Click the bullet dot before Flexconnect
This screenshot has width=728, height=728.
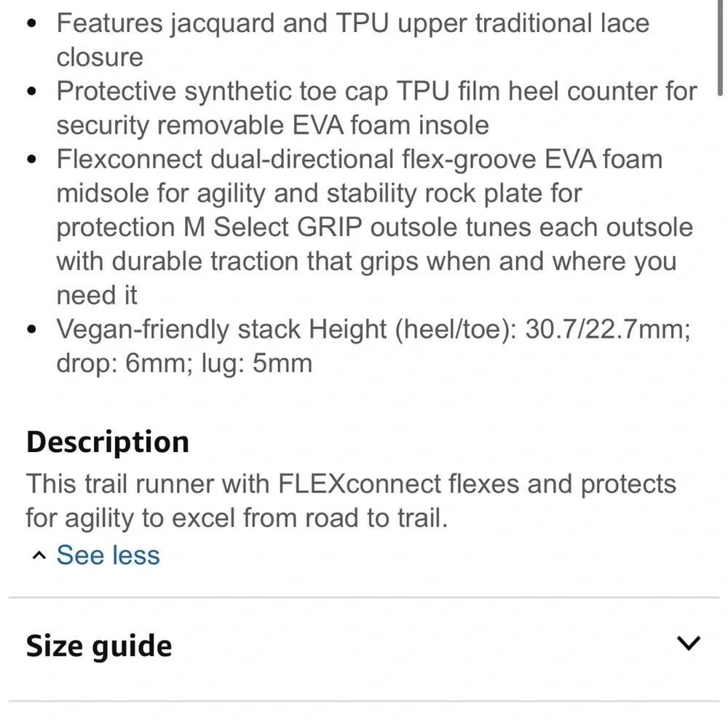[31, 159]
